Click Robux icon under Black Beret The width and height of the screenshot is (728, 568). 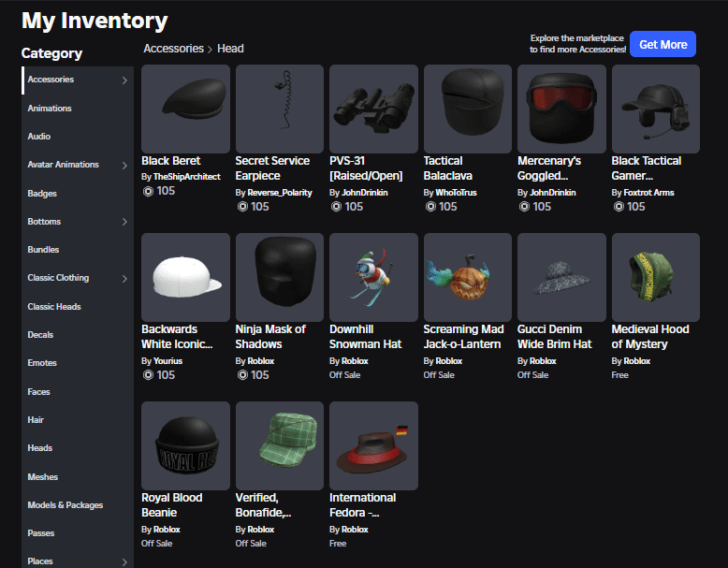(x=148, y=191)
